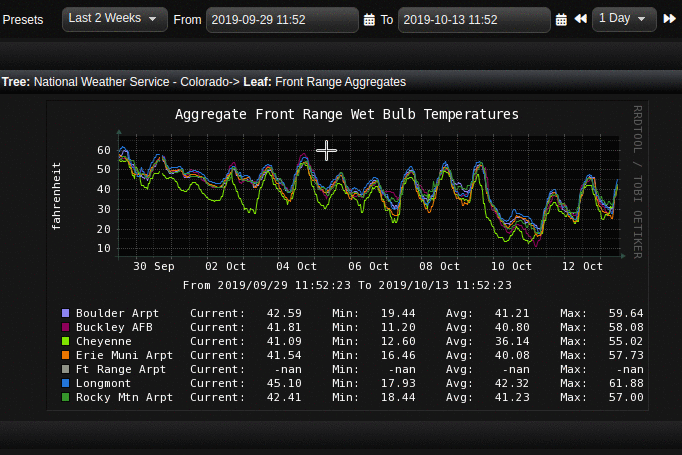
Task: Click the 10 Oct x-axis label
Action: [511, 266]
